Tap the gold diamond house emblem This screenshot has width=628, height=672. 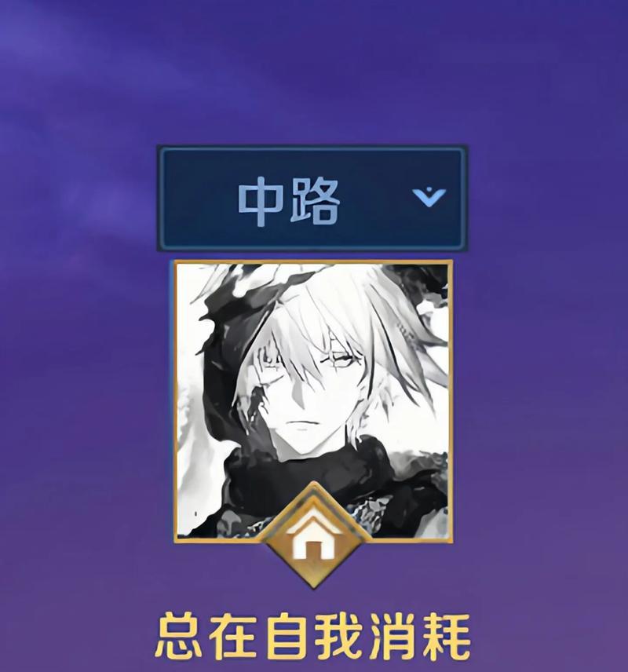click(x=314, y=535)
